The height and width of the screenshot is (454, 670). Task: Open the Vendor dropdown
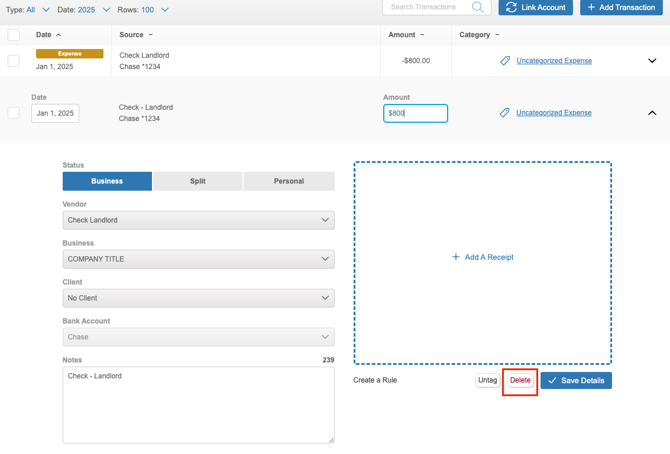point(198,220)
